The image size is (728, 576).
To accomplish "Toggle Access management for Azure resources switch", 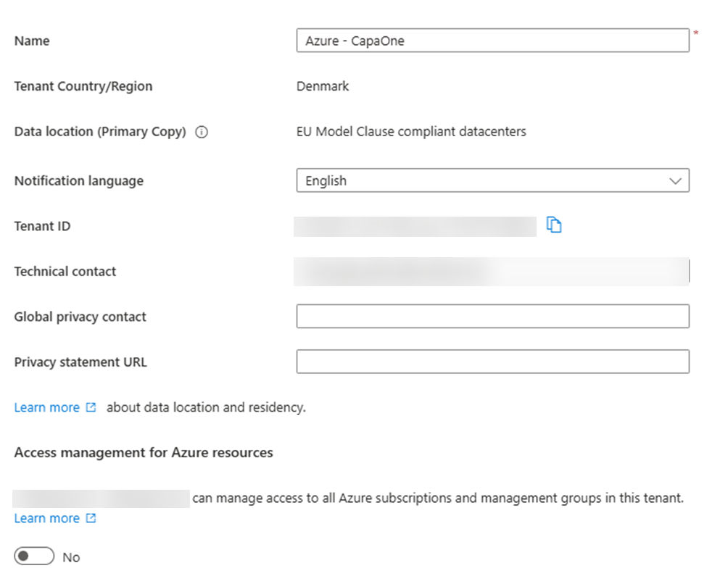I will pyautogui.click(x=34, y=556).
